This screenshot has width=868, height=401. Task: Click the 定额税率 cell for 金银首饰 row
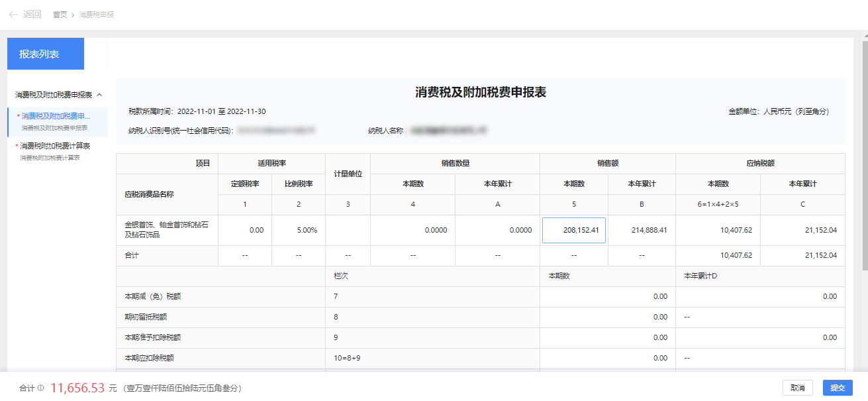point(244,231)
